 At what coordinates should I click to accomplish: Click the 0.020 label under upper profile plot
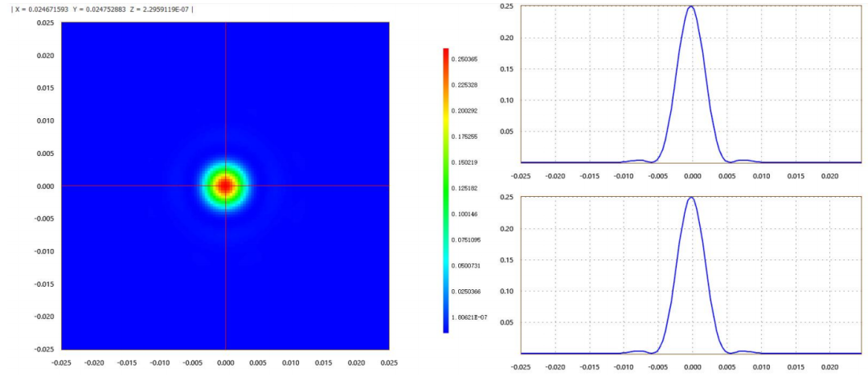pyautogui.click(x=829, y=175)
